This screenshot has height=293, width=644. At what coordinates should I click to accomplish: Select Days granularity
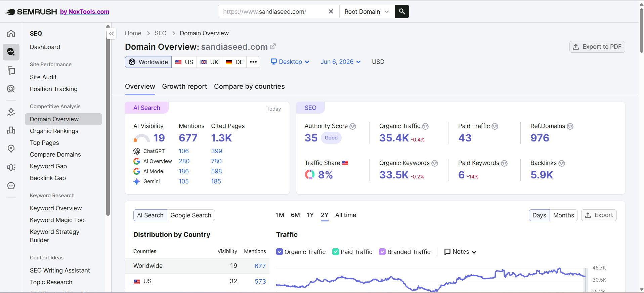click(539, 215)
